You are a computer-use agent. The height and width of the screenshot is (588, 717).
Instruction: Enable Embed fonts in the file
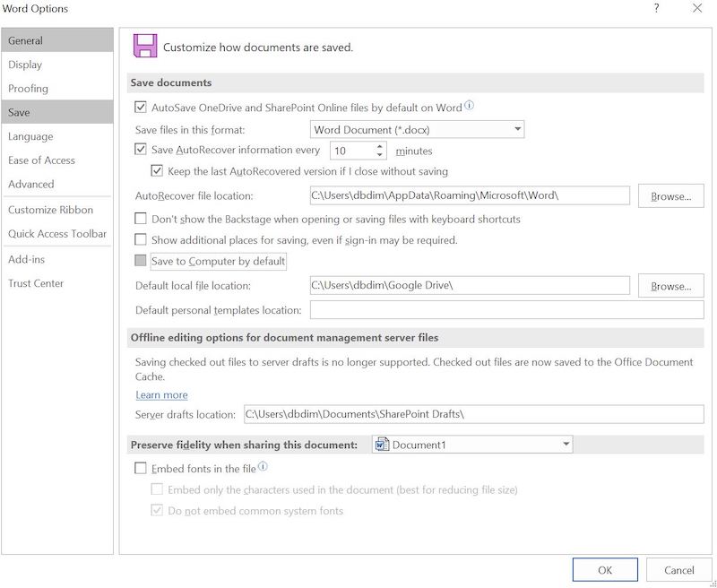[141, 468]
